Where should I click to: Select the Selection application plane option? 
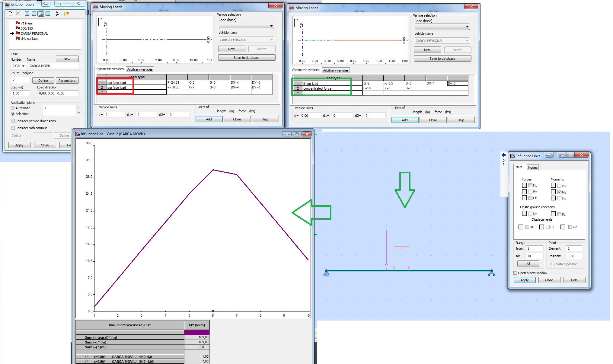coord(13,114)
